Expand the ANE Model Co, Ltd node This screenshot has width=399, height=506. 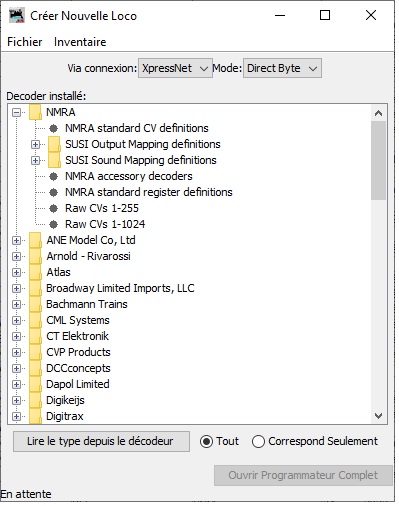click(16, 240)
